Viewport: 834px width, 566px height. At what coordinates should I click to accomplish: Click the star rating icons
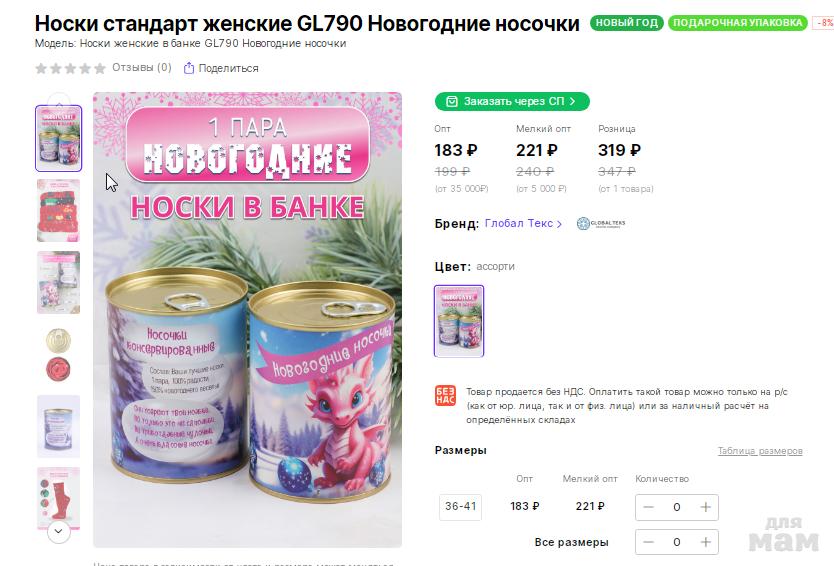[70, 68]
